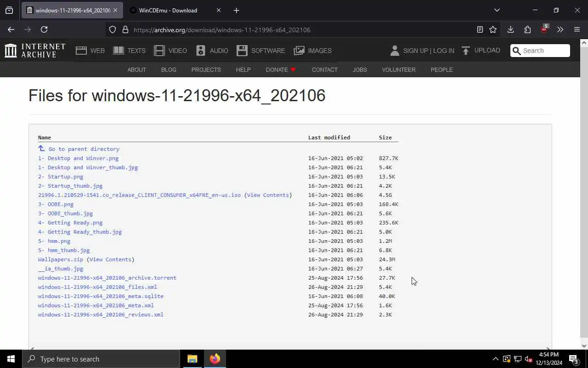Open the ABOUT menu item
The height and width of the screenshot is (368, 588).
point(136,69)
